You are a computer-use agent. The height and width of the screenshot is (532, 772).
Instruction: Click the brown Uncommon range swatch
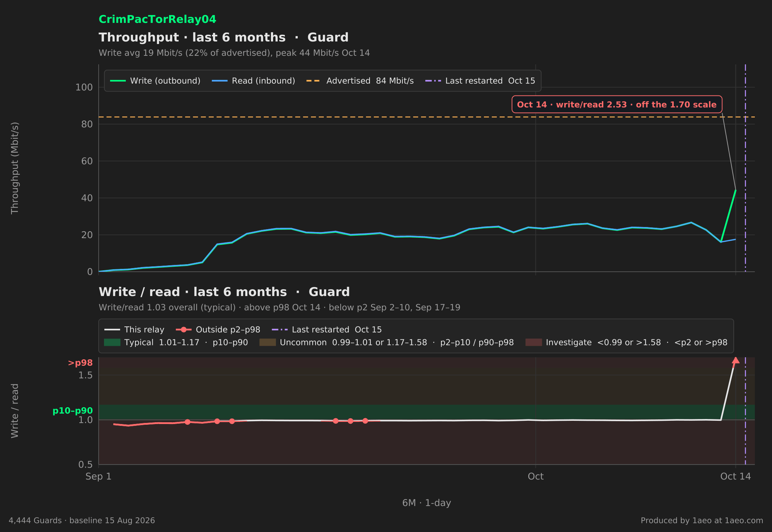click(268, 343)
